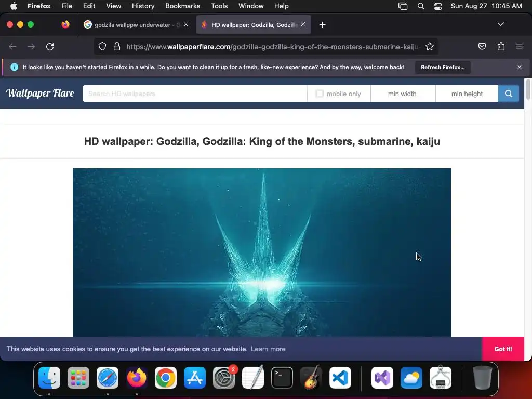Screen dimensions: 532x399
Task: Tick the mobile only checkbox
Action: pos(320,94)
